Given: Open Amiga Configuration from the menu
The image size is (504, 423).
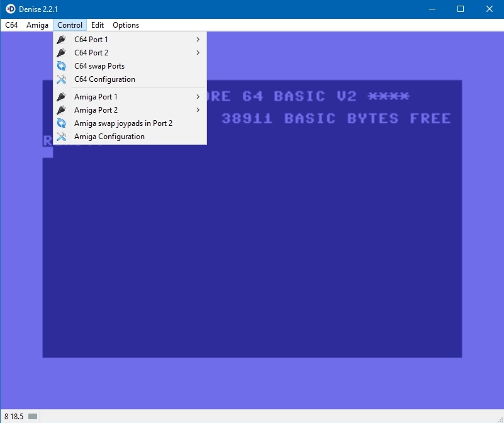Looking at the screenshot, I should pos(130,137).
